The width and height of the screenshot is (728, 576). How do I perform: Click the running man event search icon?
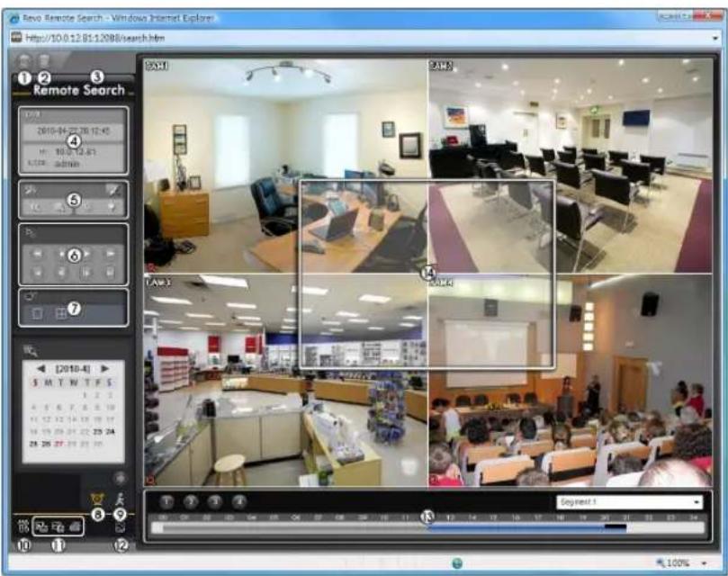(x=121, y=499)
